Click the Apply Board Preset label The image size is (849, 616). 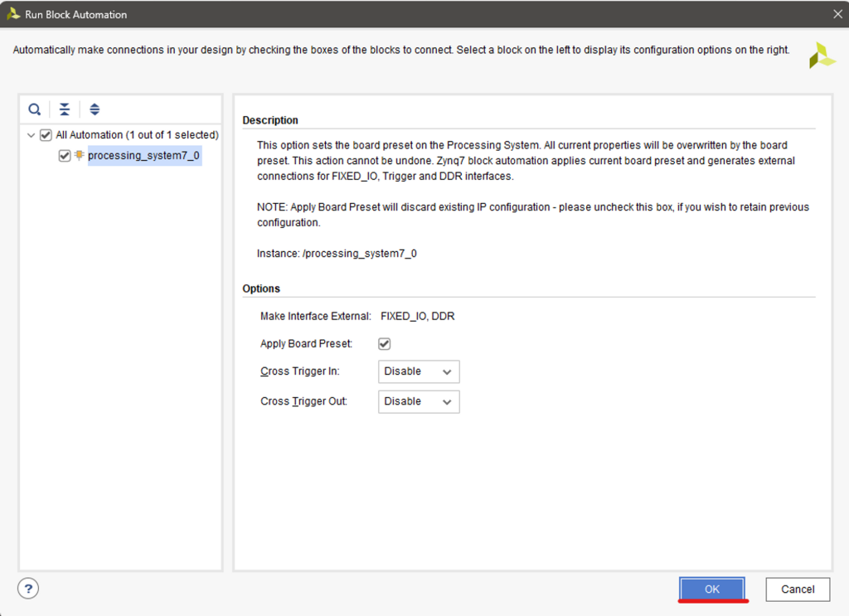tap(307, 344)
